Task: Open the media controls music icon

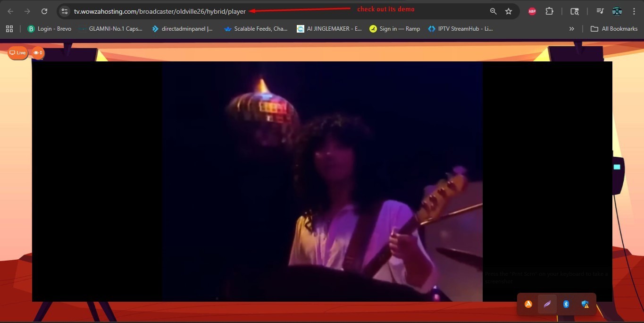Action: [600, 11]
